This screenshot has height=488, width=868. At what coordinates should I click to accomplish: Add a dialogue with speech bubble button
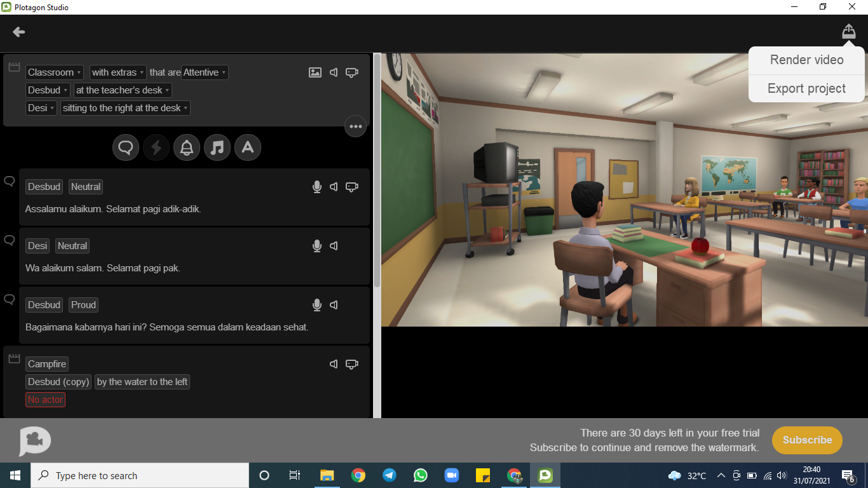126,148
